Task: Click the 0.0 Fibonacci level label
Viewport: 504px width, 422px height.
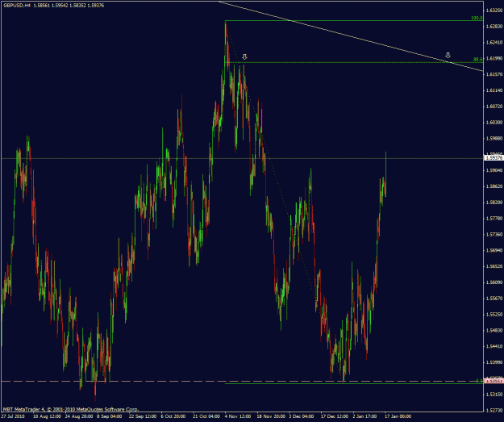Action: click(x=479, y=381)
